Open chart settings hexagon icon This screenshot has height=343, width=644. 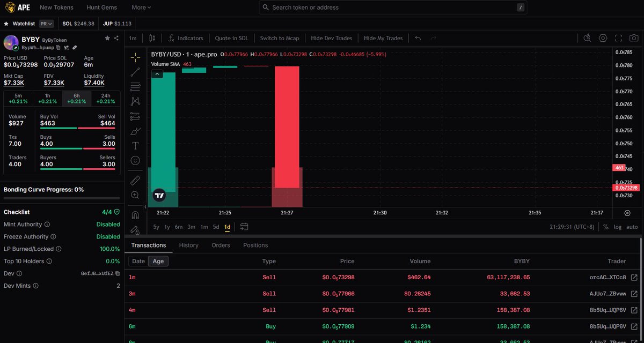click(603, 38)
